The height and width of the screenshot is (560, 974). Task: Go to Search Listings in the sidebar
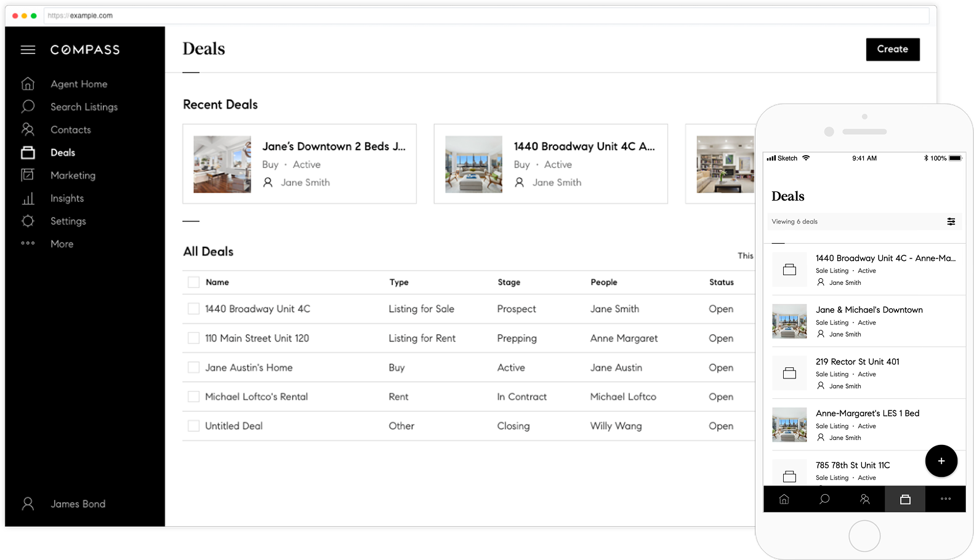point(84,106)
